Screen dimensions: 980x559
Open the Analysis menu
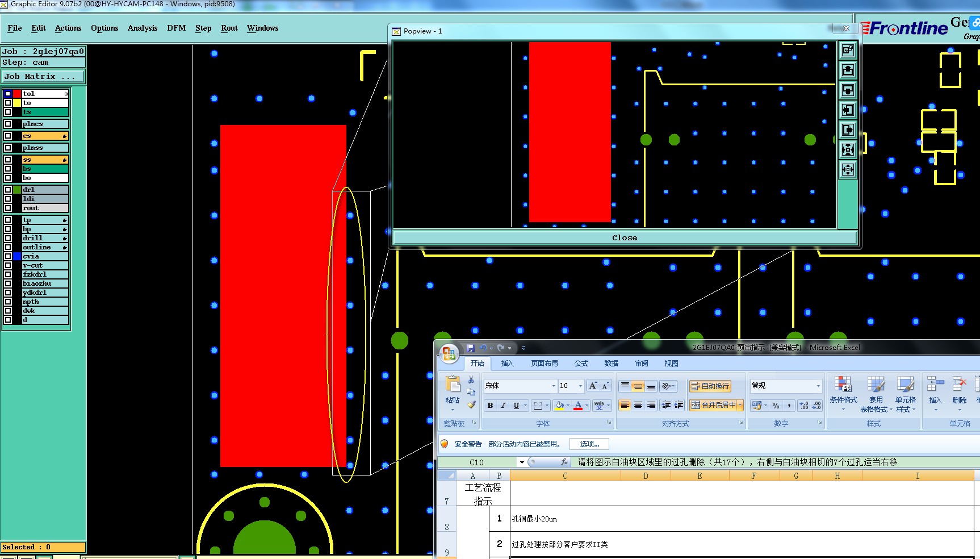point(143,28)
